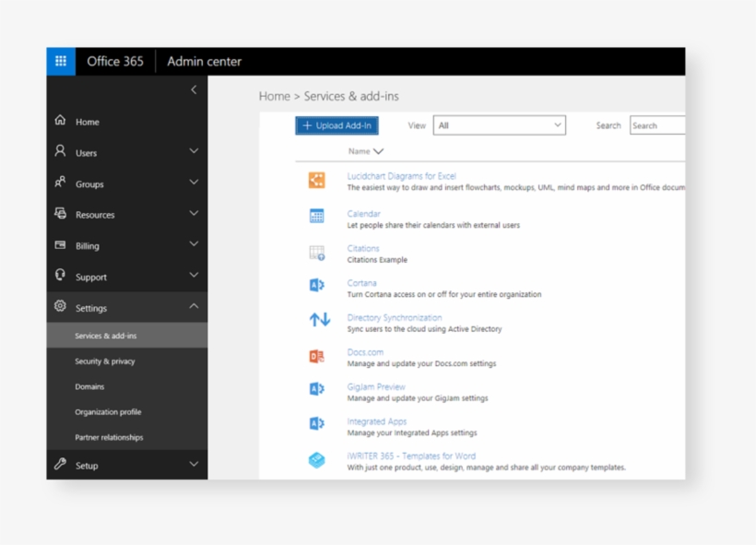Click Home in the breadcrumb
This screenshot has width=756, height=545.
[275, 96]
